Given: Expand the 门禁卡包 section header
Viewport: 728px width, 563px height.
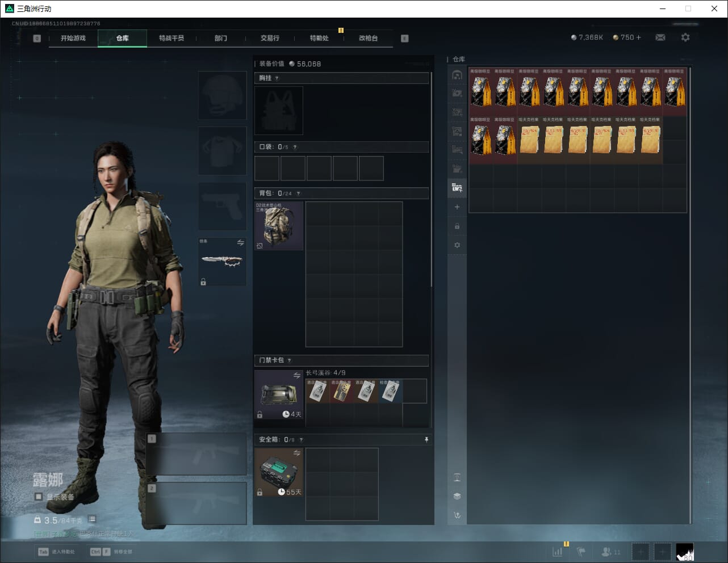Looking at the screenshot, I should pyautogui.click(x=341, y=360).
